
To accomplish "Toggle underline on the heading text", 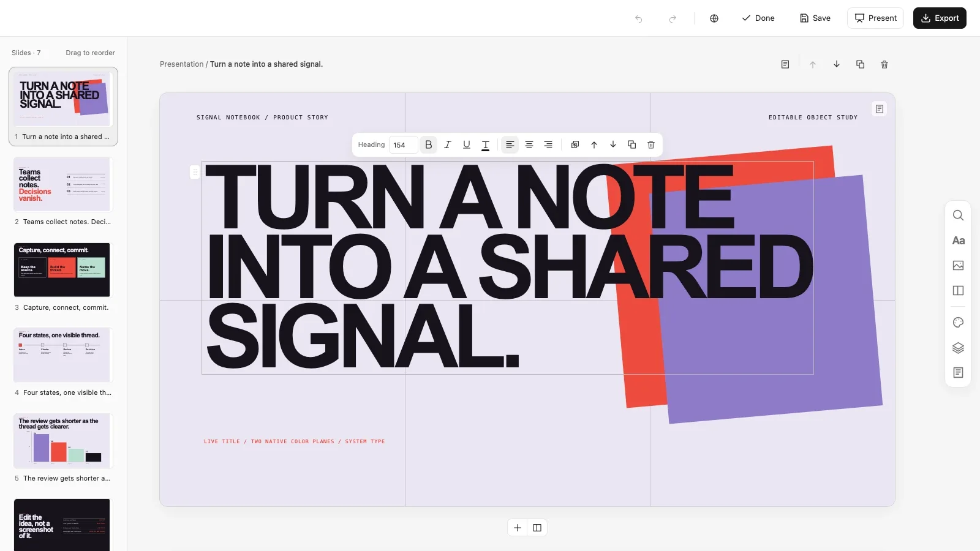I will 467,145.
